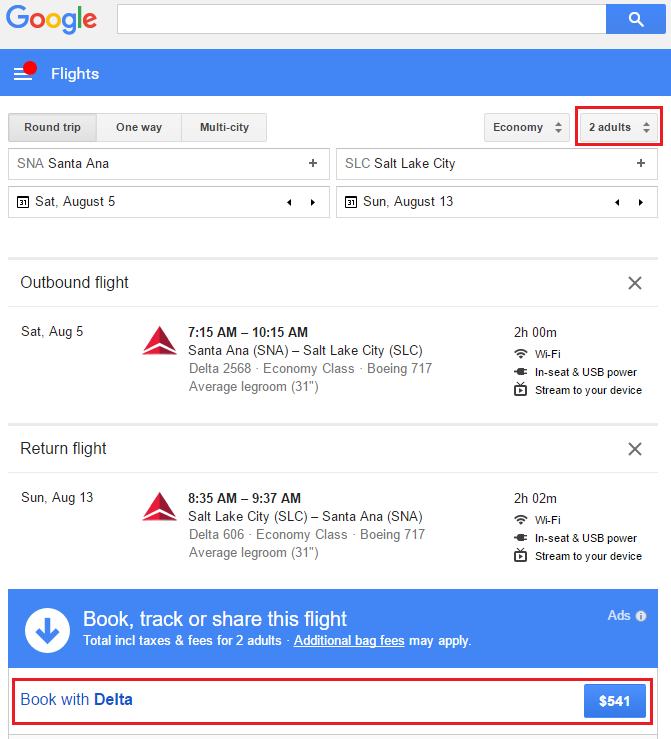Click plus icon next to Salt Lake City

pos(641,163)
